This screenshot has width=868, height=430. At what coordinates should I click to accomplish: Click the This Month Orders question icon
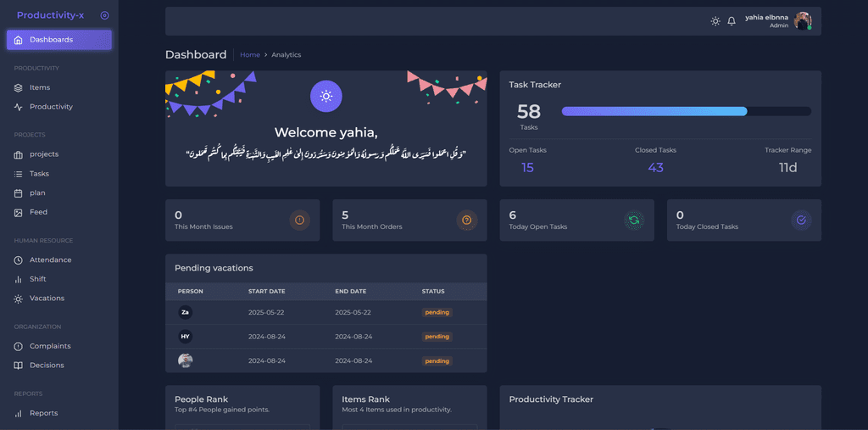click(467, 221)
